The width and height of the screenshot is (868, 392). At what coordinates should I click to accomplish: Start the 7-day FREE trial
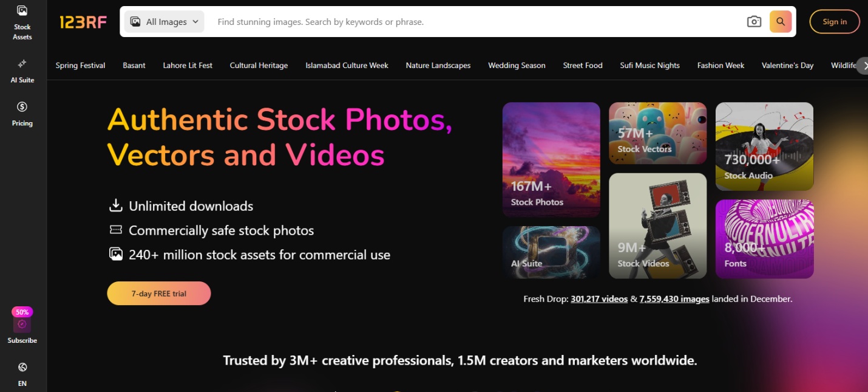[158, 294]
